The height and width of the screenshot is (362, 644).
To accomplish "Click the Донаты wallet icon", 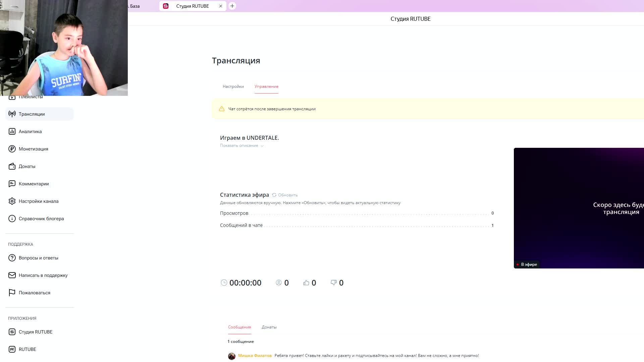I will tap(12, 166).
